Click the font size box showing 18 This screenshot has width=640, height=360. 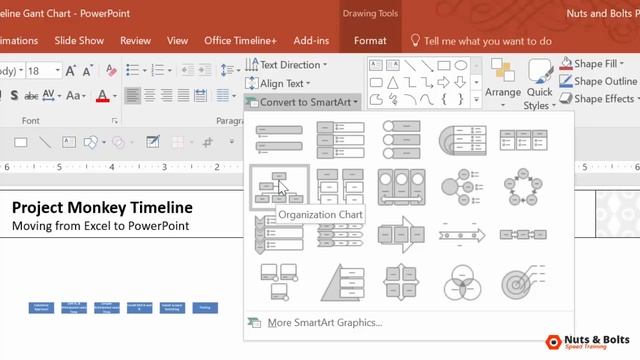click(x=40, y=71)
